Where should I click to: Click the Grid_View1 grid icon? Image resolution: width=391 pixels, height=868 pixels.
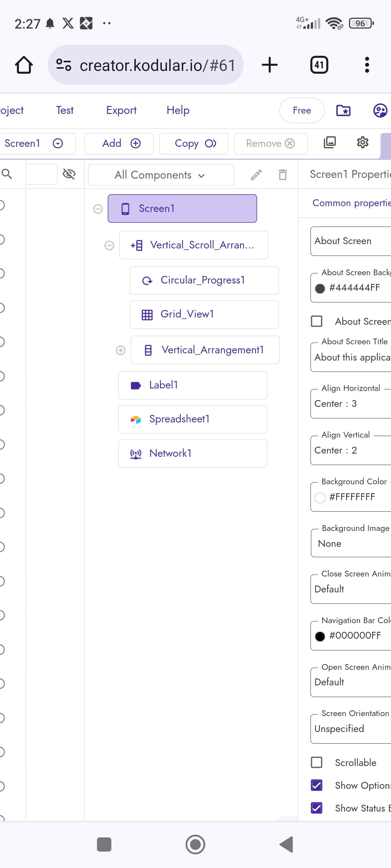(x=147, y=315)
